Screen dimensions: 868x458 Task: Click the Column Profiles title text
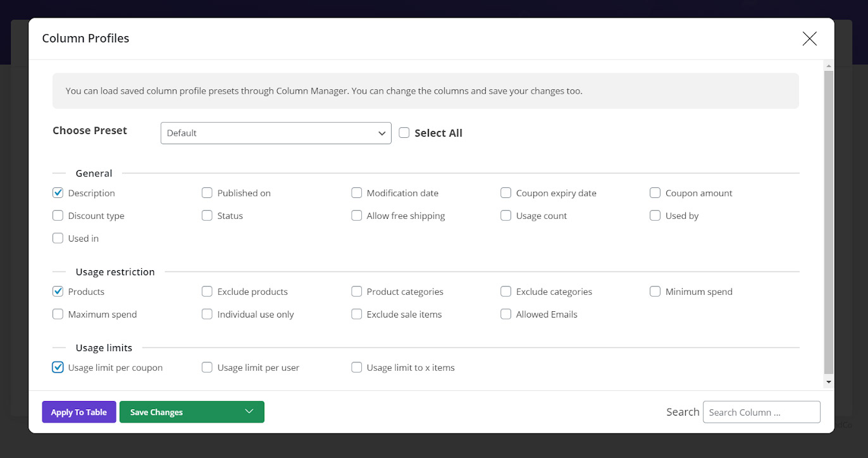pyautogui.click(x=85, y=39)
